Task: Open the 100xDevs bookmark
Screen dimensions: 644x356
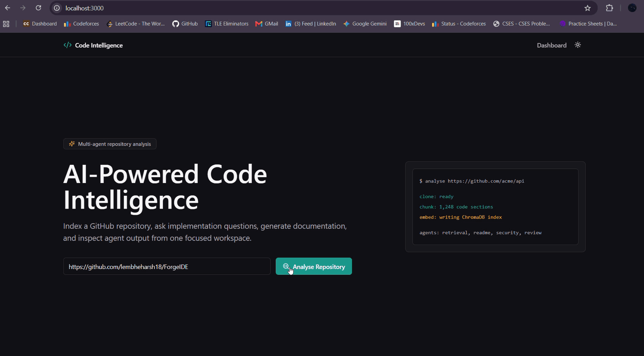Action: pyautogui.click(x=409, y=24)
